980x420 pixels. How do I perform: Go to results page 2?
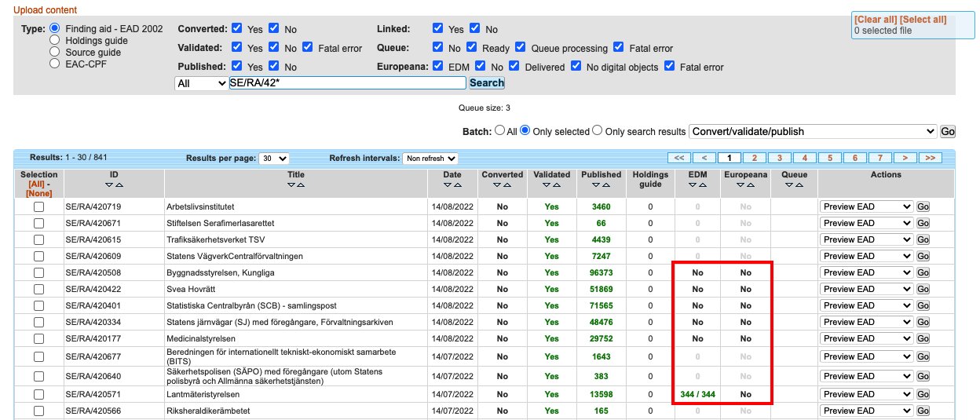(x=755, y=158)
